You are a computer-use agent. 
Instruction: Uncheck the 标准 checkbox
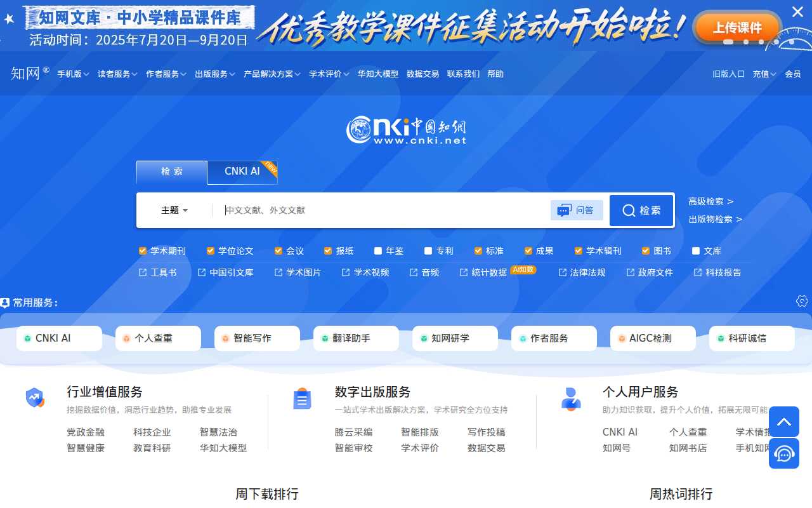coord(478,251)
